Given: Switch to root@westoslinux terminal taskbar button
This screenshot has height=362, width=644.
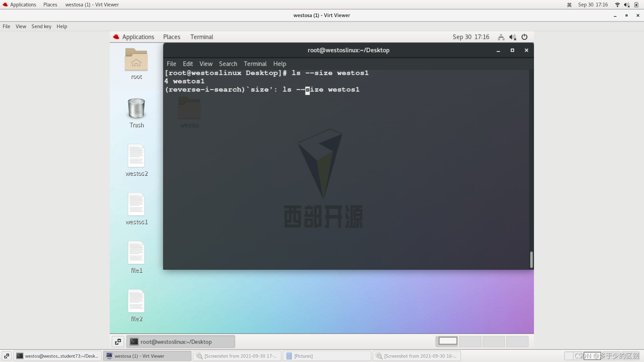Looking at the screenshot, I should tap(181, 342).
